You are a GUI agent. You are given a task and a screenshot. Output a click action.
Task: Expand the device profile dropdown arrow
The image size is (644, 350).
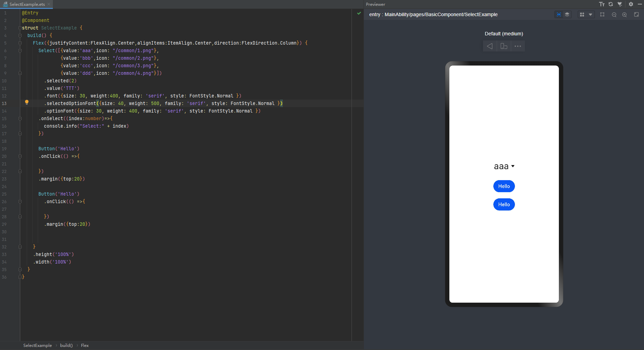[590, 14]
